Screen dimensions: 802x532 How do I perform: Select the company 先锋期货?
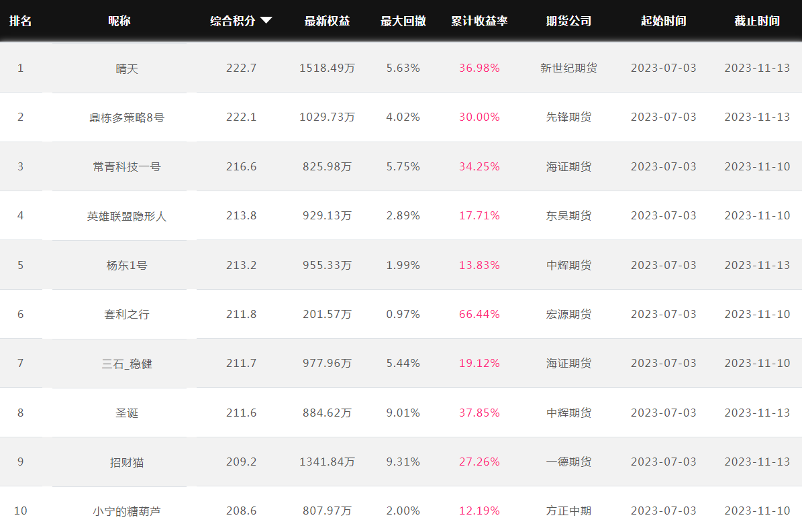[x=568, y=117]
